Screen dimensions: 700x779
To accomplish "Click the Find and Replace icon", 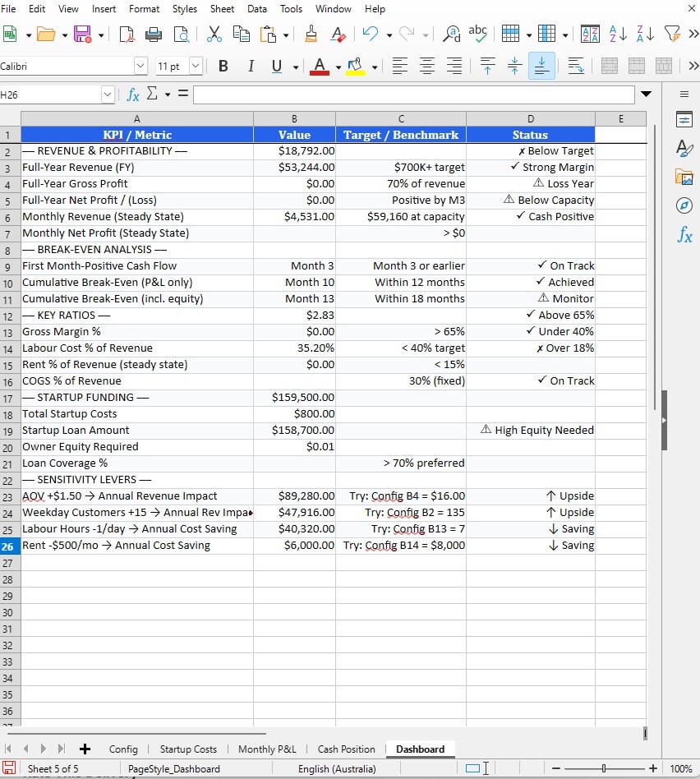I will pyautogui.click(x=451, y=35).
